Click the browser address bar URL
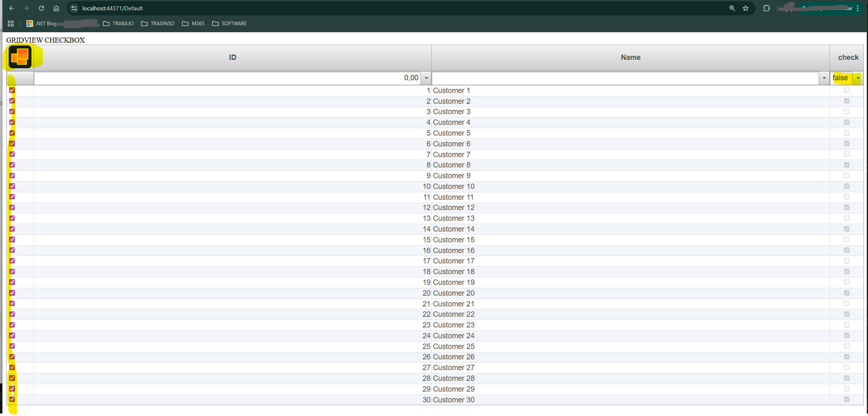868x416 pixels. click(x=112, y=8)
